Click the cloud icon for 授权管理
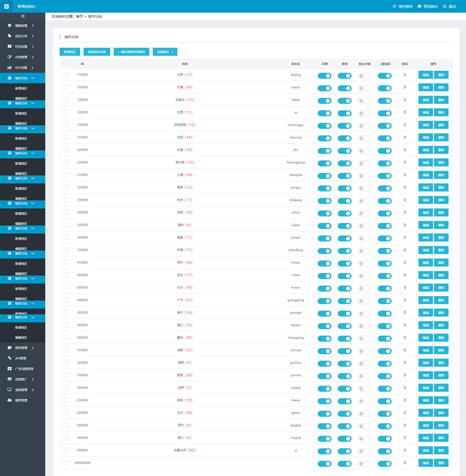The width and height of the screenshot is (466, 476). point(9,400)
